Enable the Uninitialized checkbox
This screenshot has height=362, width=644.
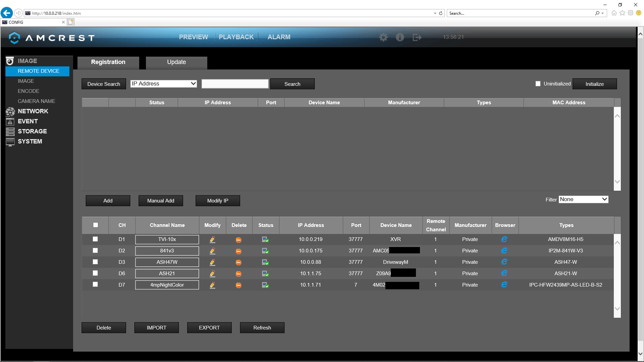[538, 84]
